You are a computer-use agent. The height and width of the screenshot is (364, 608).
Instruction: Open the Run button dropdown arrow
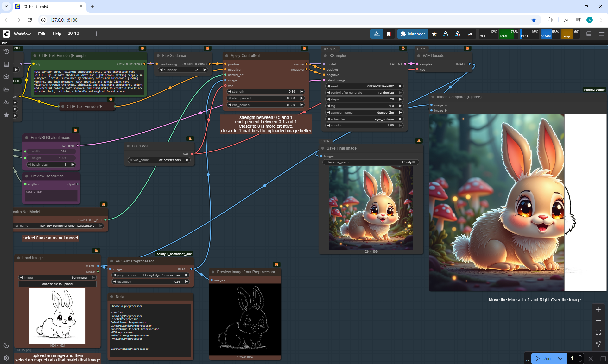click(560, 358)
